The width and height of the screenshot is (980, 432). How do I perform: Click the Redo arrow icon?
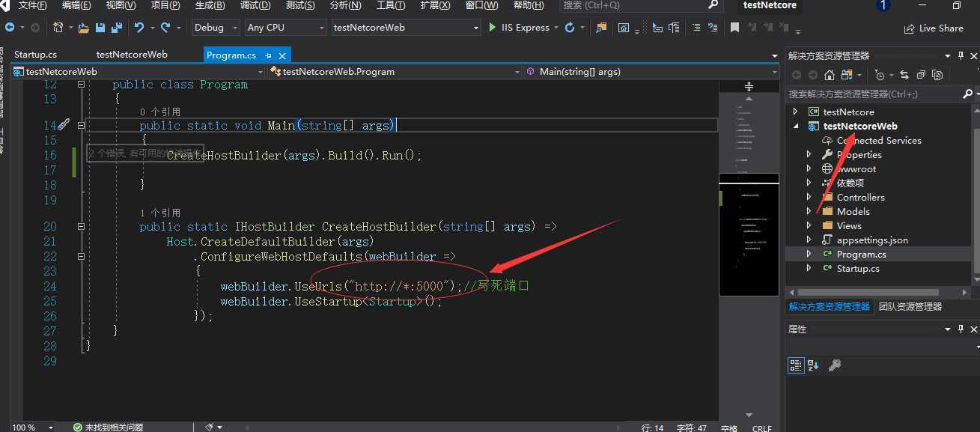click(165, 28)
